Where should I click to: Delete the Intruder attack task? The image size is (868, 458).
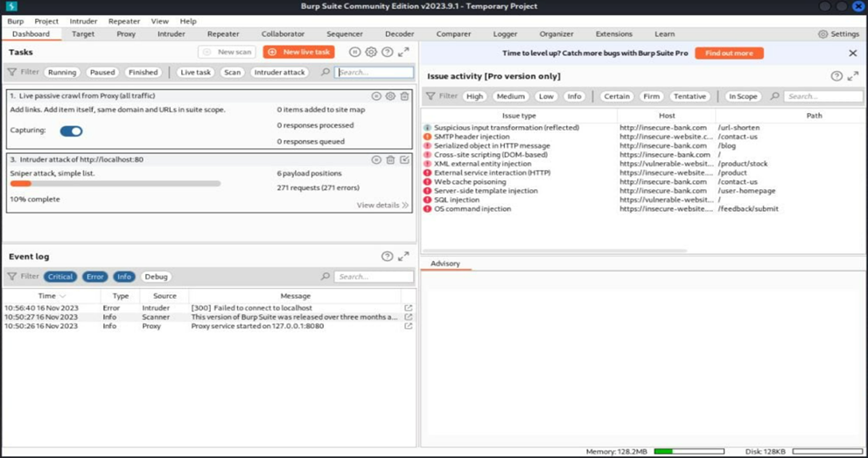pos(390,159)
